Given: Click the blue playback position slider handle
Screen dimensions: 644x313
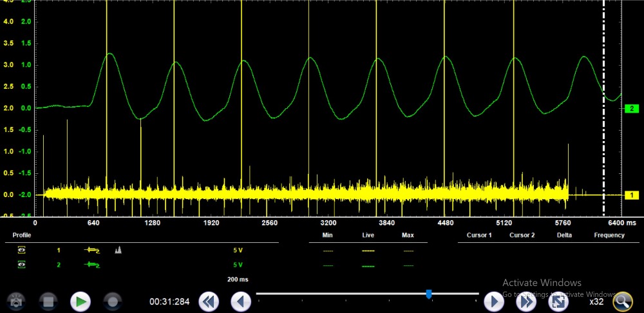Looking at the screenshot, I should click(x=429, y=294).
